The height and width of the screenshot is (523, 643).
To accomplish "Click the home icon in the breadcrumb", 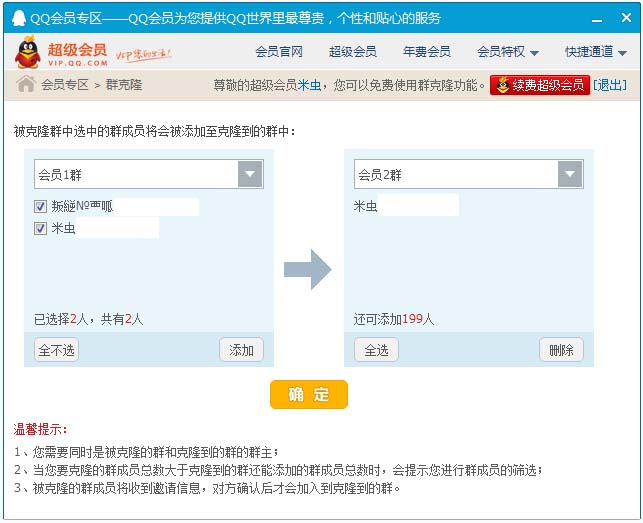I will [25, 84].
